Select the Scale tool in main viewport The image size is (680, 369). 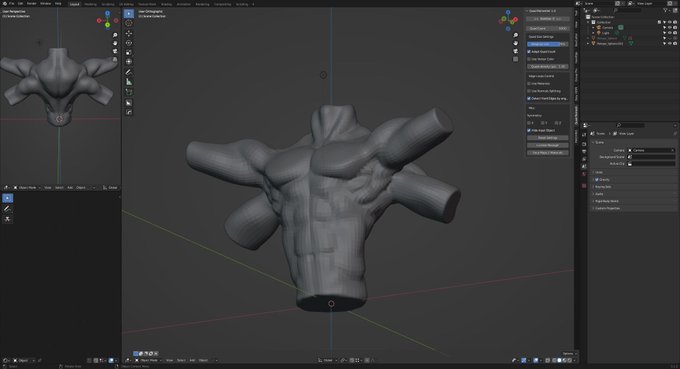pyautogui.click(x=129, y=52)
